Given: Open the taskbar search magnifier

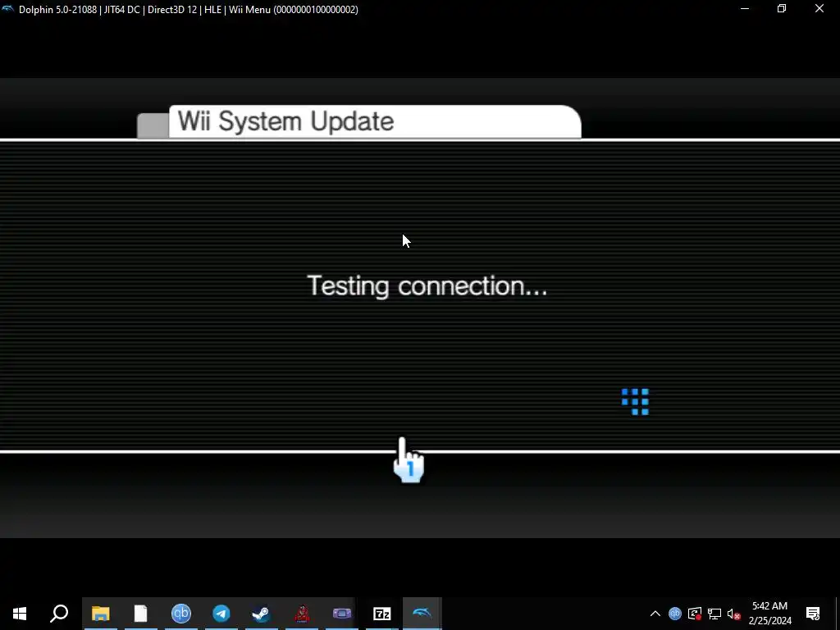Looking at the screenshot, I should (59, 614).
